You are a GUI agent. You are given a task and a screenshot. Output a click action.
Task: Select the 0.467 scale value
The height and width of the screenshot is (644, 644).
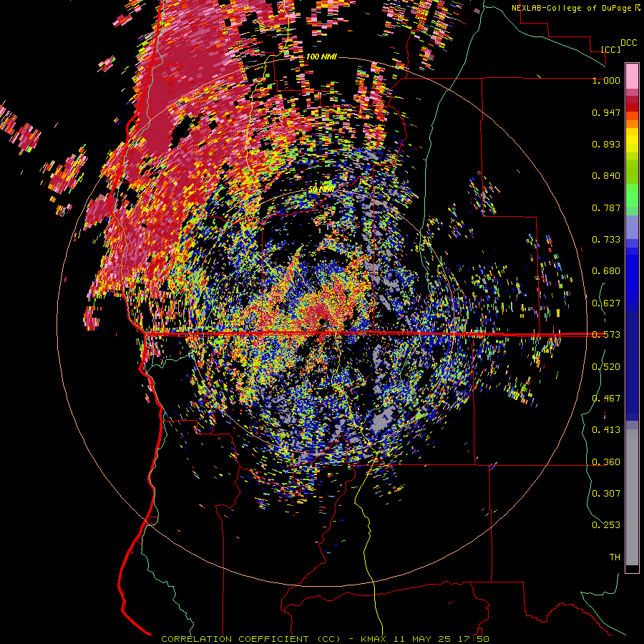point(606,399)
